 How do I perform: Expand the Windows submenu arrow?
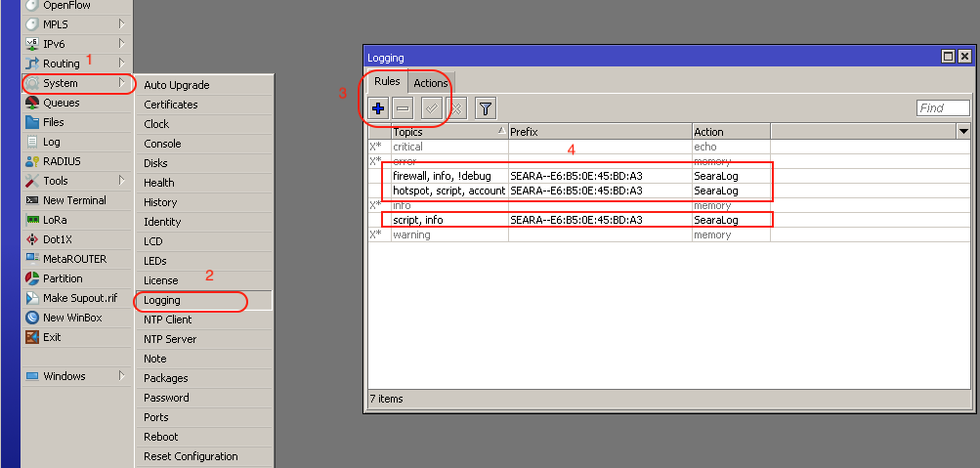121,376
